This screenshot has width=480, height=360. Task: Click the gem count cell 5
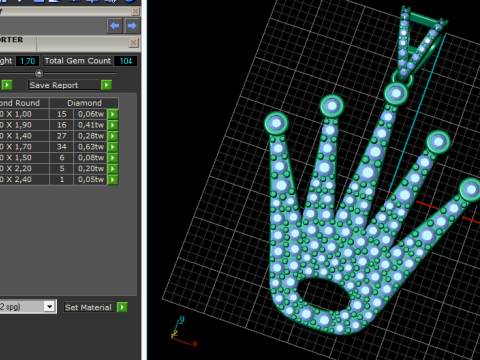point(62,169)
